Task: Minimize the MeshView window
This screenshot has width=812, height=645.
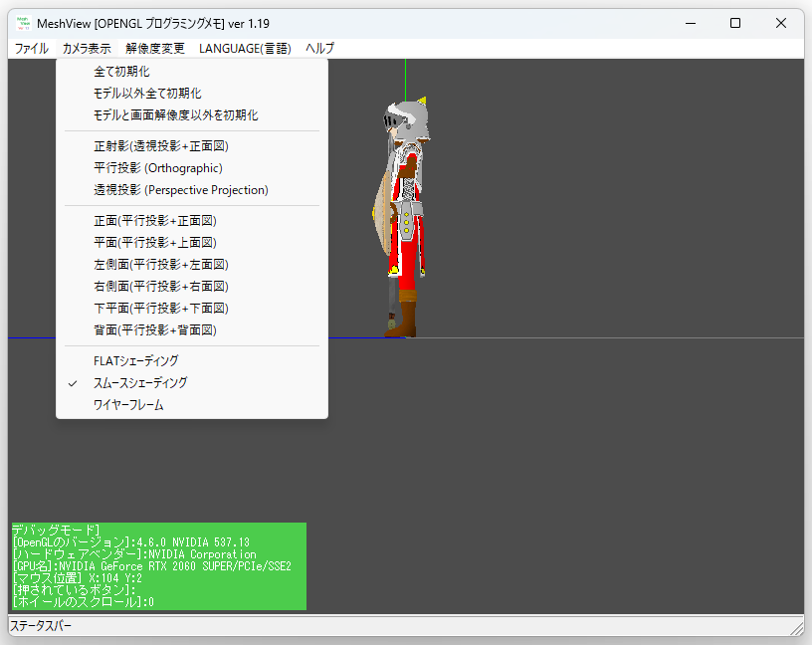Action: coord(691,23)
